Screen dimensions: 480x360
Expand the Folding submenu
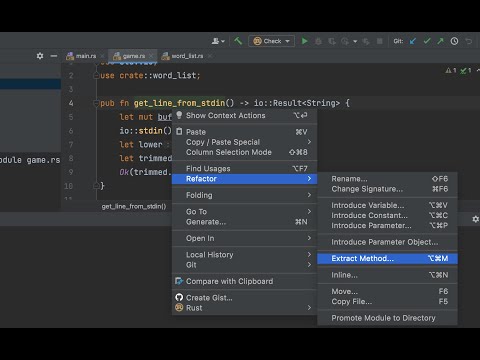click(244, 195)
